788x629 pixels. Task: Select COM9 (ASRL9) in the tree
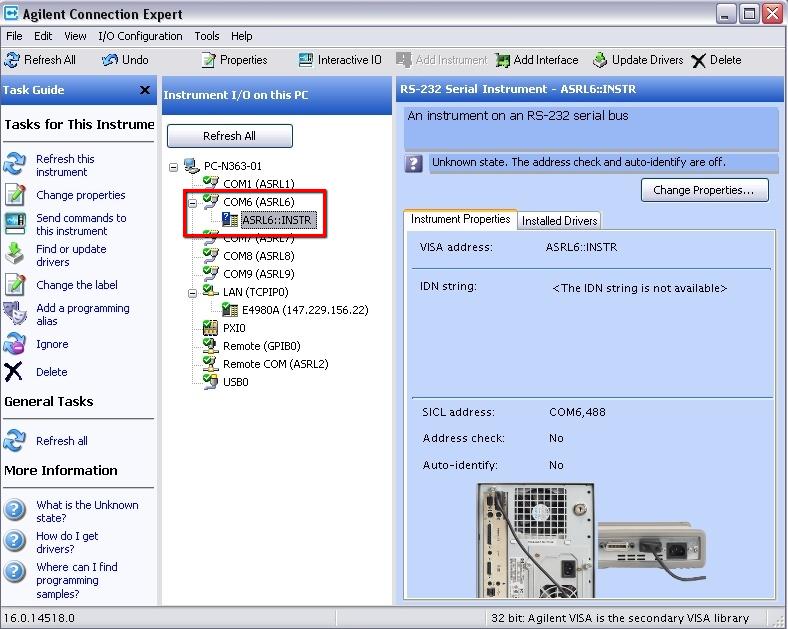point(258,274)
